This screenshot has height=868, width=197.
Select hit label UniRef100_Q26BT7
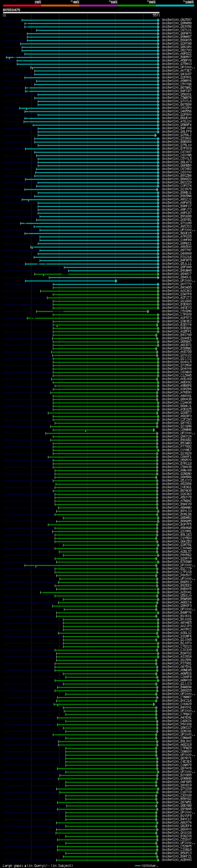pyautogui.click(x=177, y=413)
